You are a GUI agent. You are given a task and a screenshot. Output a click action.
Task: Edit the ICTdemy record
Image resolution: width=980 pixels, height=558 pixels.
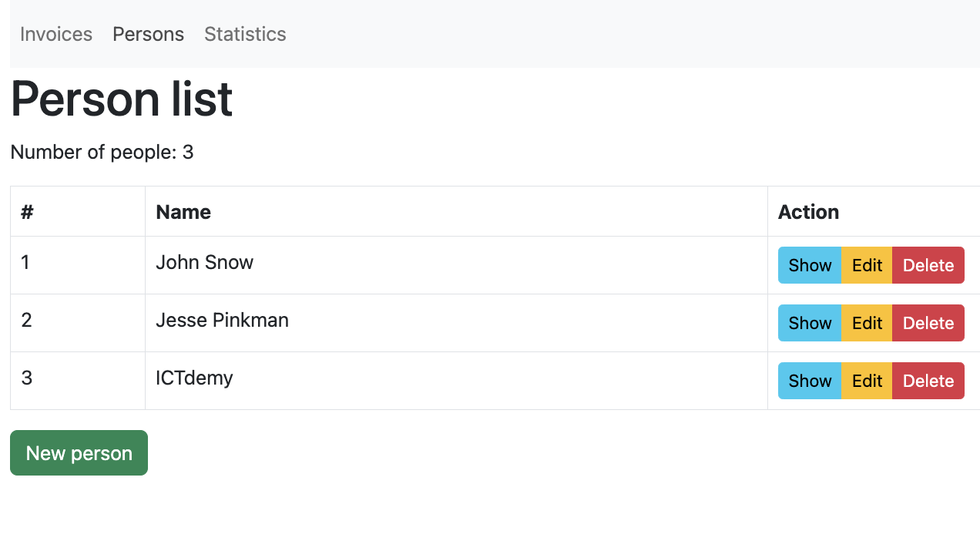867,381
